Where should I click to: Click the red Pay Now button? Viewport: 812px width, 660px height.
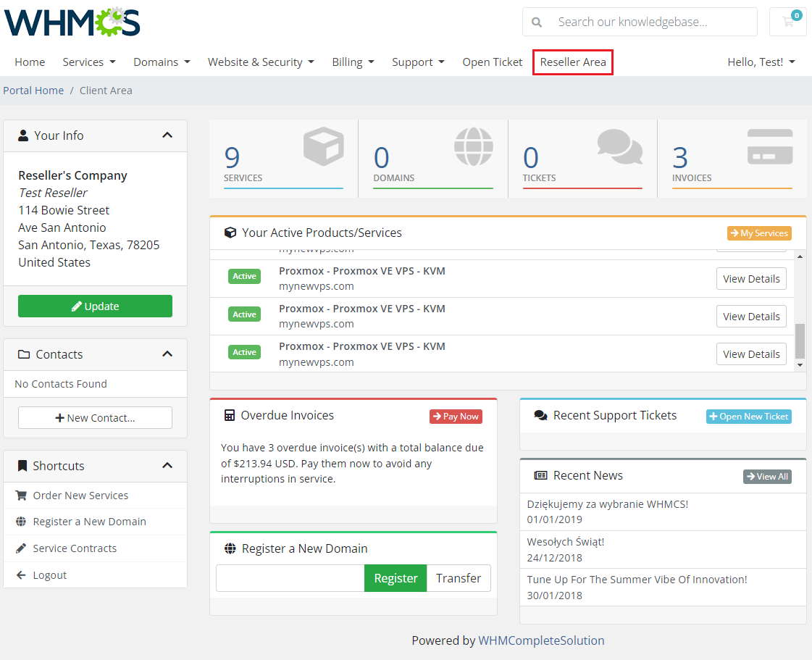coord(456,417)
